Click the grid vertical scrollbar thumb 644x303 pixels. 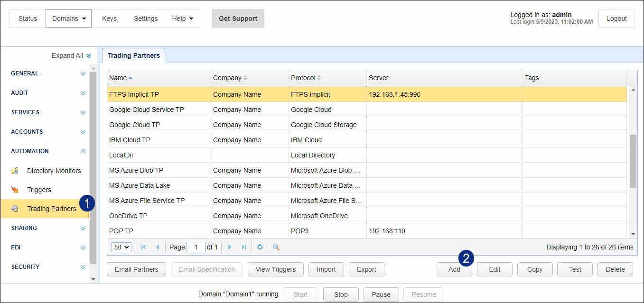[633, 161]
